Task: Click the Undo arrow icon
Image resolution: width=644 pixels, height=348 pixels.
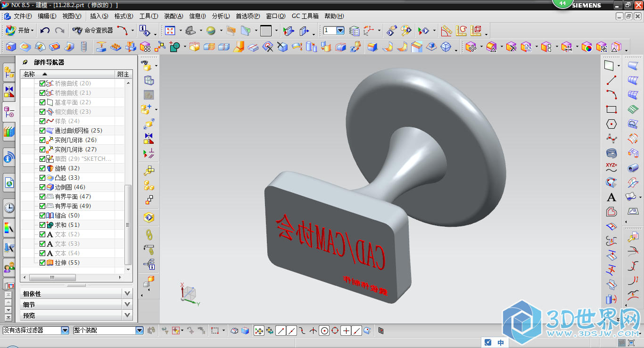Action: 45,31
